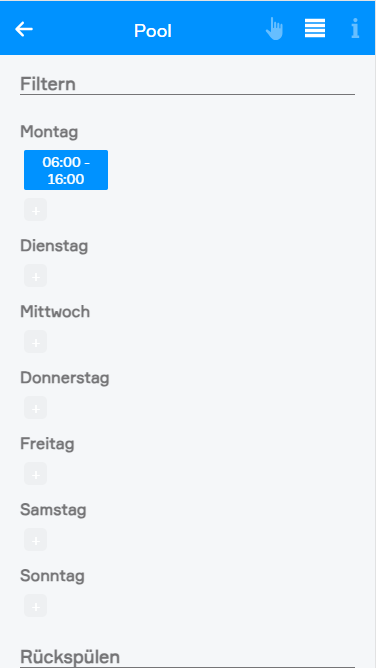Click the Montag day label
Image resolution: width=376 pixels, height=668 pixels.
point(49,132)
